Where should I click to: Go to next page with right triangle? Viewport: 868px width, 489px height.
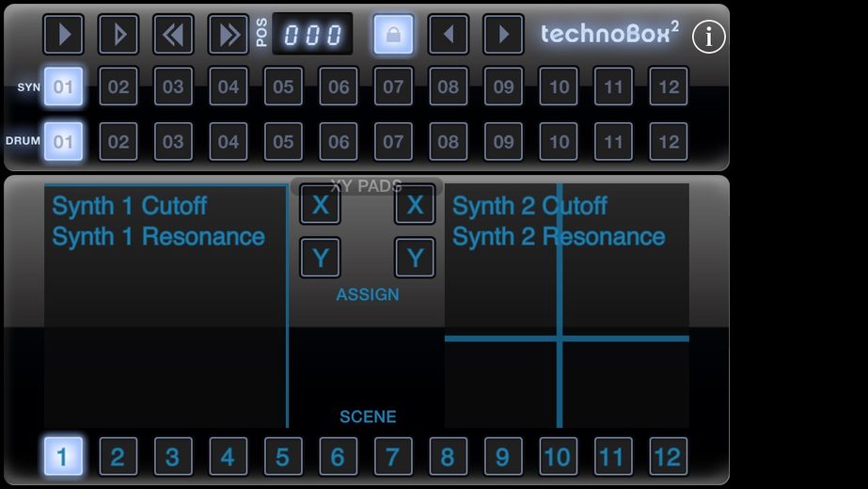coord(503,35)
